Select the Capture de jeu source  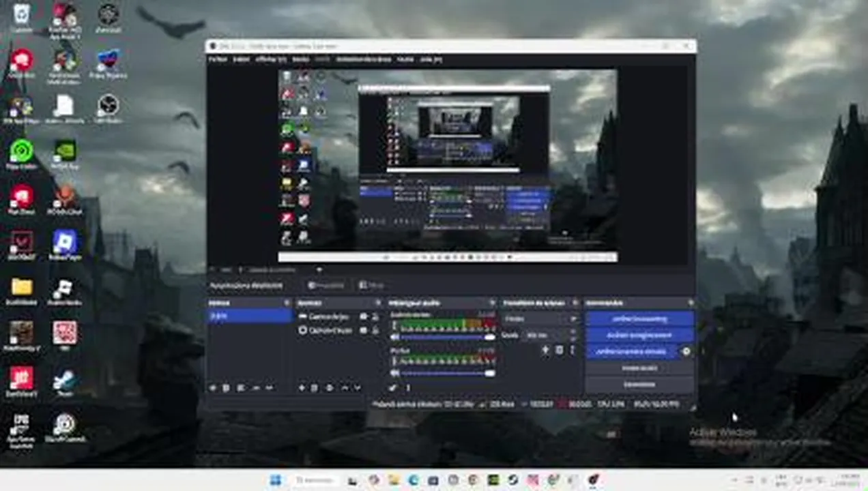coord(328,316)
